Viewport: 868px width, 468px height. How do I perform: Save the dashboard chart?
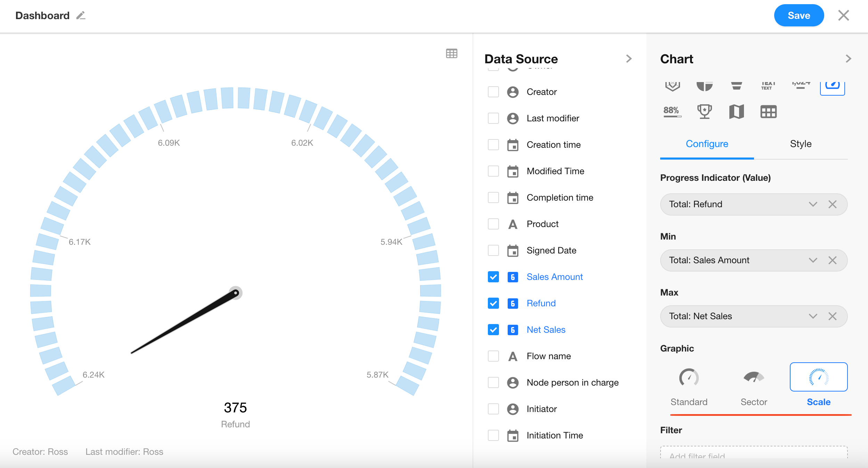pos(799,16)
